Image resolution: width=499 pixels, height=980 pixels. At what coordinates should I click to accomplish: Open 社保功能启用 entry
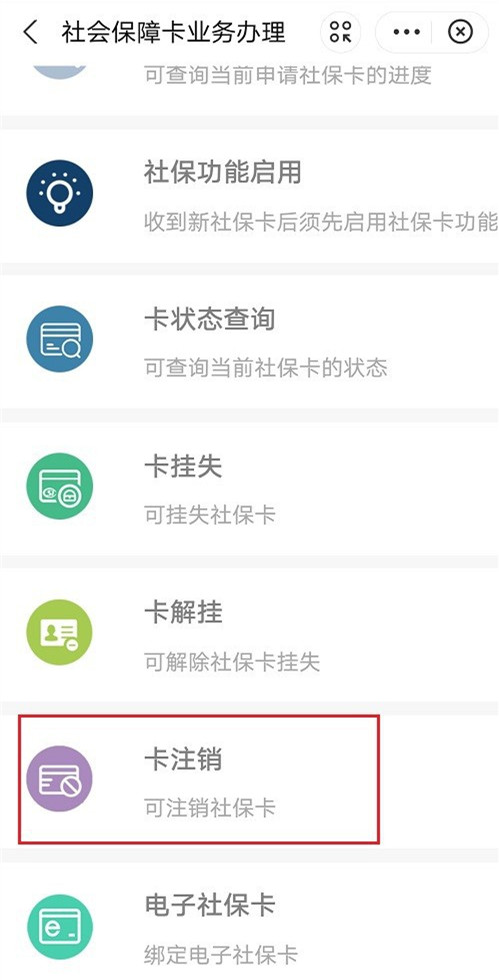[250, 196]
